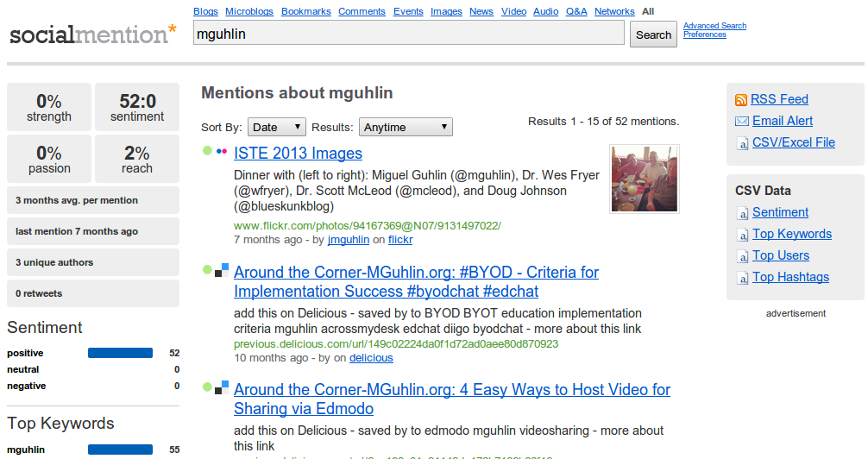Open the Results Anytime dropdown
The image size is (868, 459).
406,128
